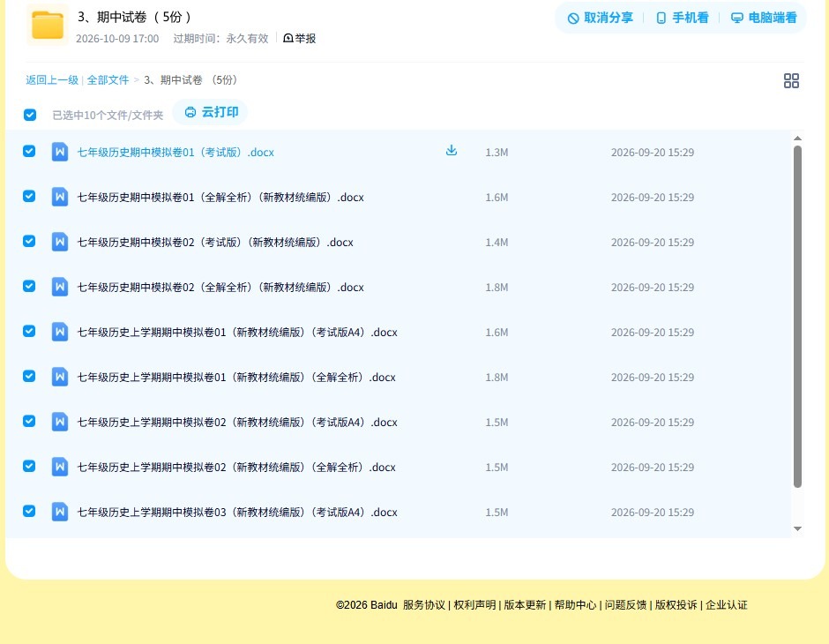Click Word icon of 上学期期中模拟卷01（全解全析）
Viewport: 829px width, 644px height.
click(x=60, y=377)
